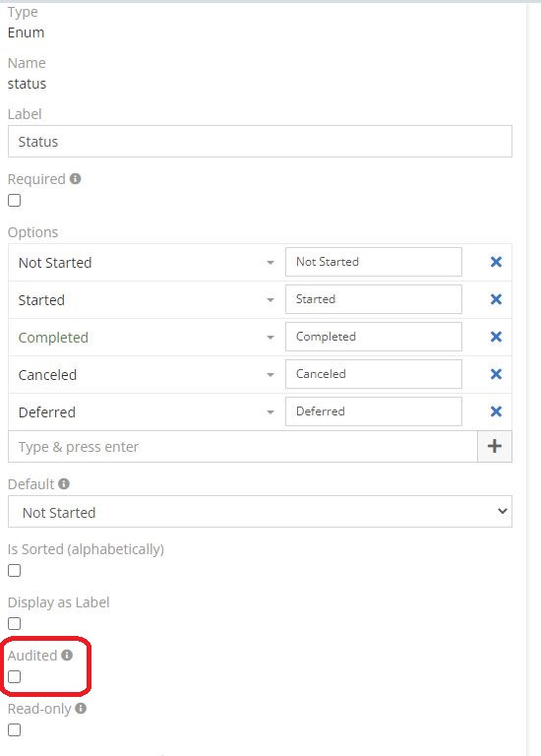
Task: Click info icon next to Read-only
Action: click(x=81, y=709)
